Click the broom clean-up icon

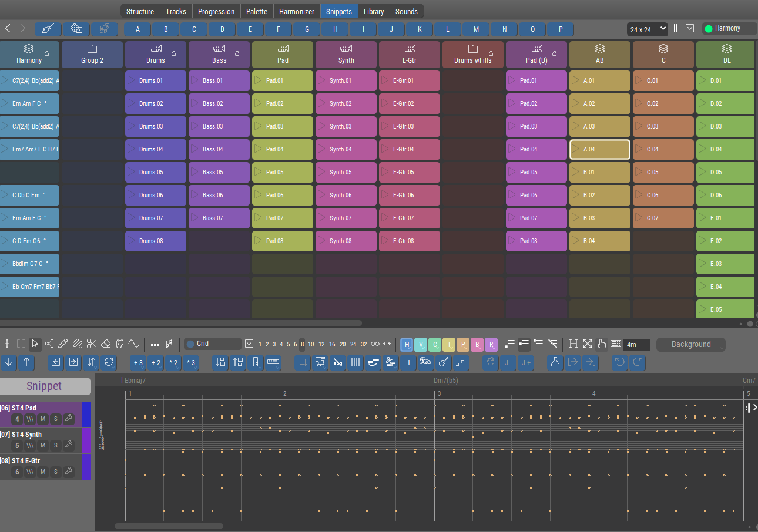point(48,28)
